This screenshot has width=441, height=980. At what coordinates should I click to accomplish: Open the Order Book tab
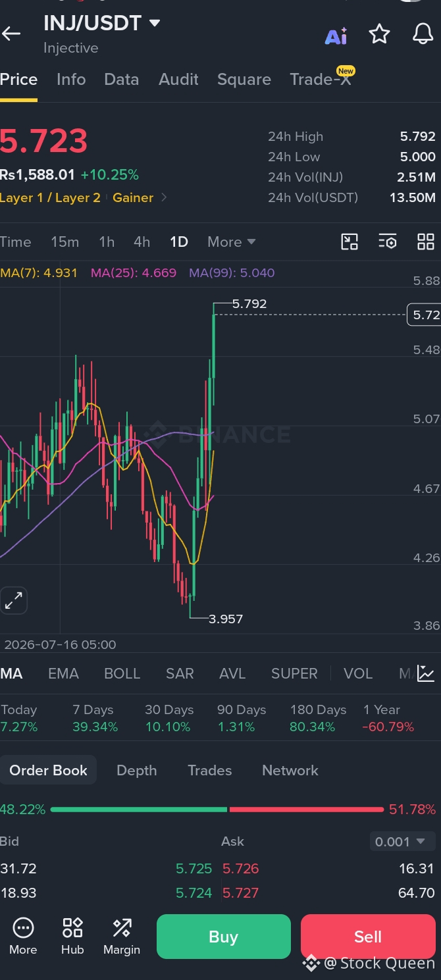[x=48, y=770]
